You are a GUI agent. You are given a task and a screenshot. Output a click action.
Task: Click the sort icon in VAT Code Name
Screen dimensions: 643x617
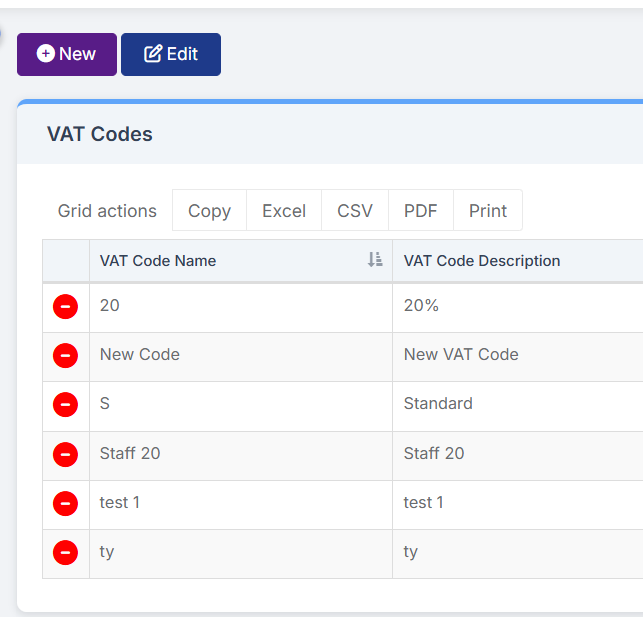[375, 260]
